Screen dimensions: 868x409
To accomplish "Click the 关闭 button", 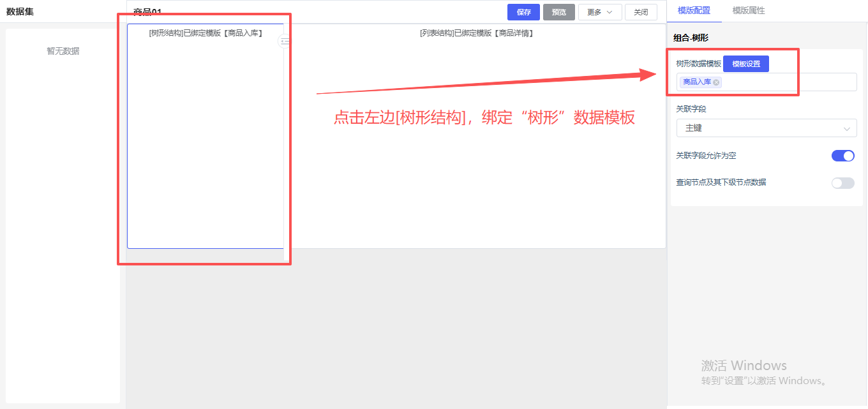I will (x=641, y=12).
